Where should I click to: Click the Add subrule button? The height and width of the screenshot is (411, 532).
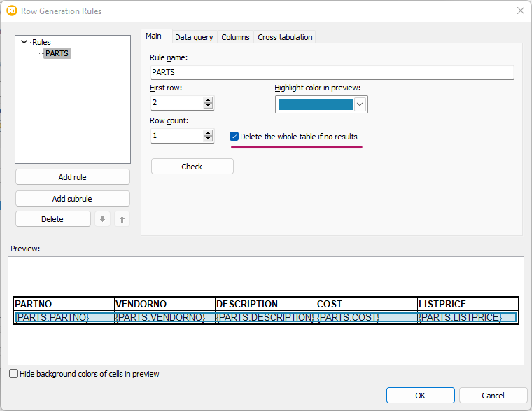(x=73, y=199)
